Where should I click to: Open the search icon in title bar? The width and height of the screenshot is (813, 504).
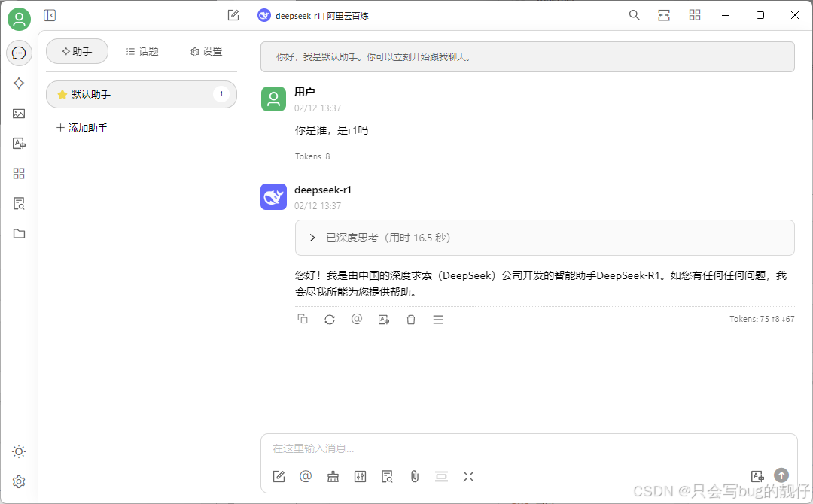pos(634,16)
